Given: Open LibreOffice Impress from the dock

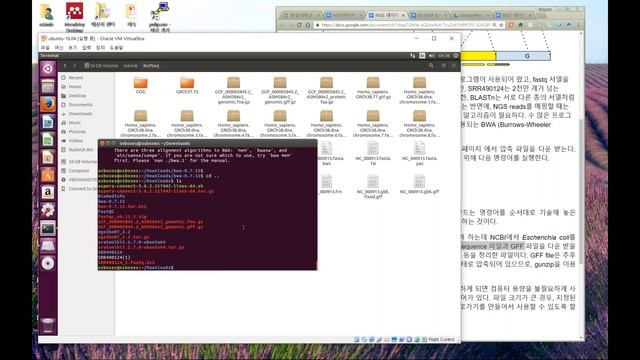Looking at the screenshot, I should [48, 157].
